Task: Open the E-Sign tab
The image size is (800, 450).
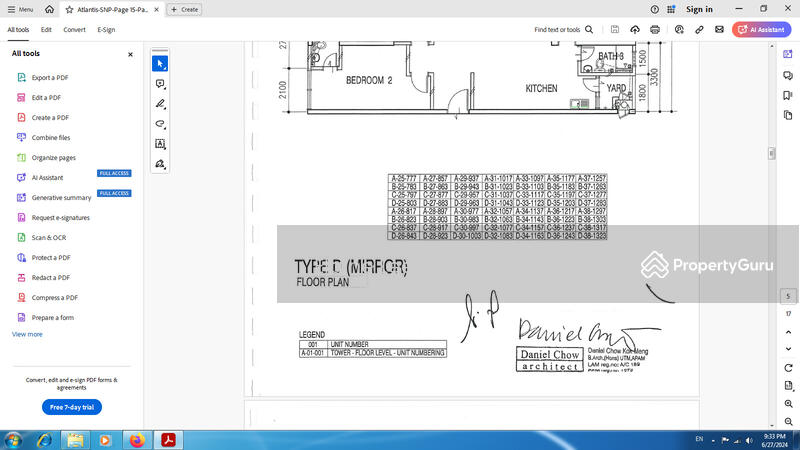Action: tap(106, 30)
